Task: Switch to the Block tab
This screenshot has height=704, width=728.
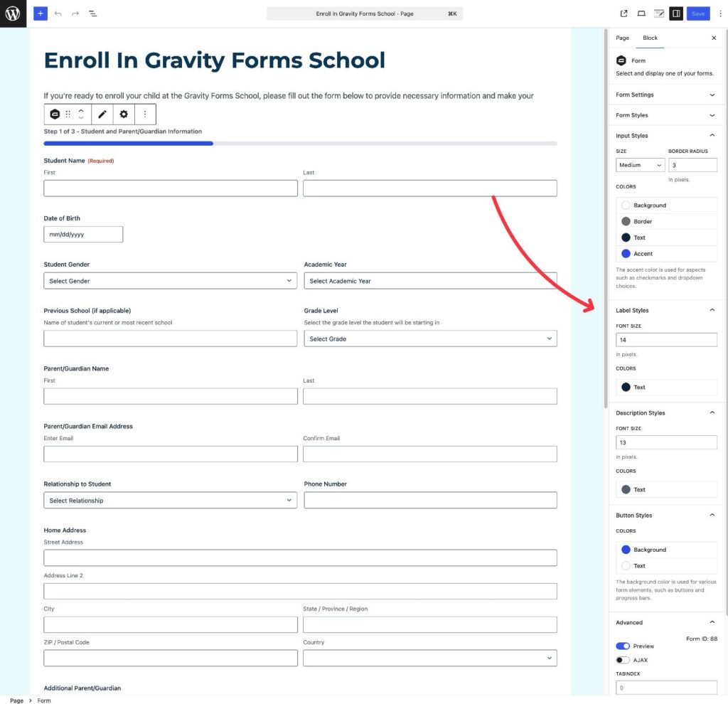Action: tap(650, 38)
